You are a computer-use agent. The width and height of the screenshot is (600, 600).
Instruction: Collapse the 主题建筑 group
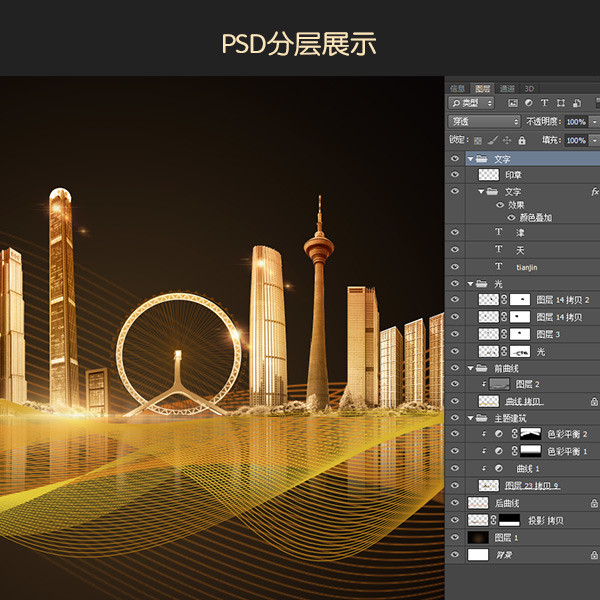pyautogui.click(x=471, y=418)
